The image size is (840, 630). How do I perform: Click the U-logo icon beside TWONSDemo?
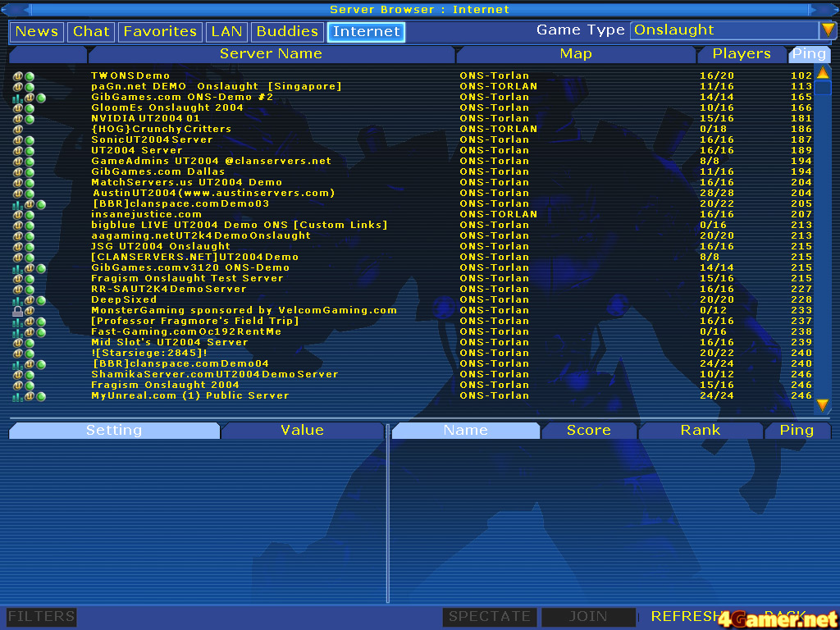pos(18,76)
